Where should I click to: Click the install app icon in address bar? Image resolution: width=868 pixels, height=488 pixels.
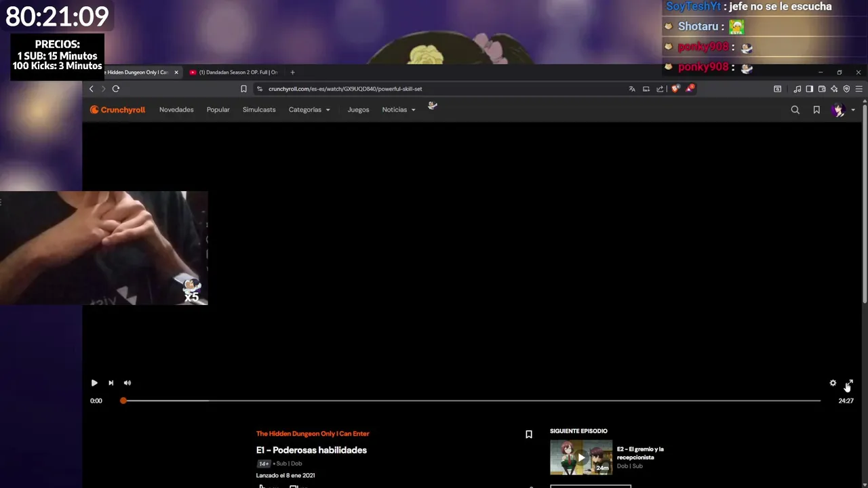point(646,89)
